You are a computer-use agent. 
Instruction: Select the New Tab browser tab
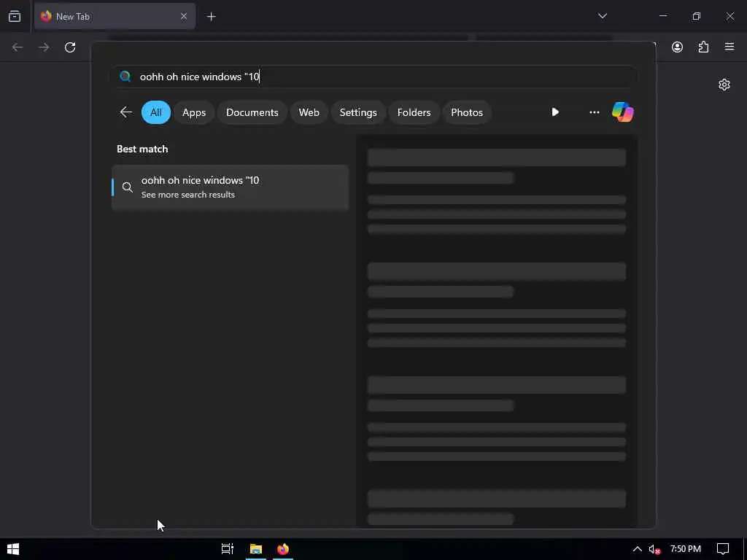pos(115,16)
